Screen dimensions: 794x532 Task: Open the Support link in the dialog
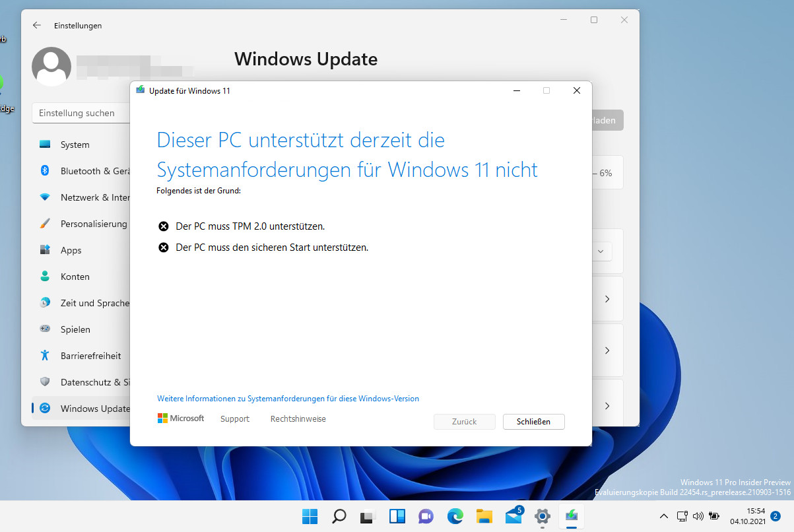[x=235, y=419]
